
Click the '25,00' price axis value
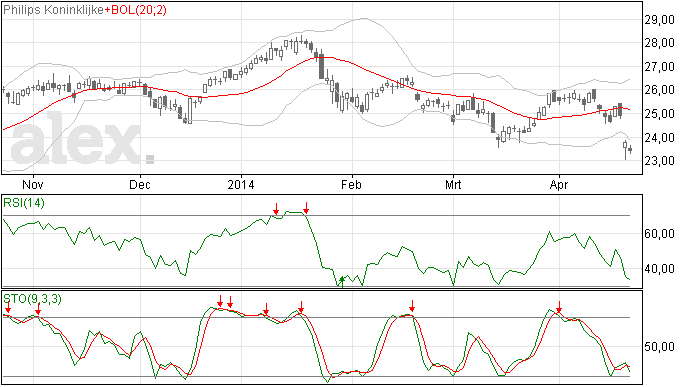659,114
